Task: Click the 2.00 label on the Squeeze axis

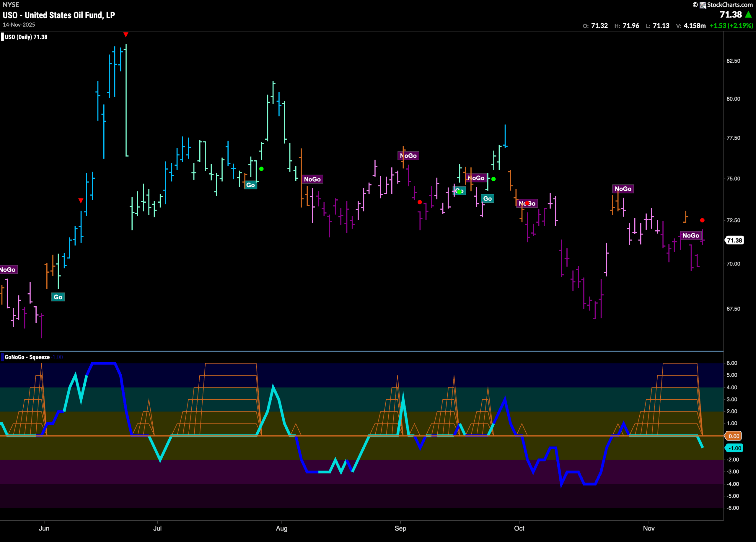Action: pyautogui.click(x=732, y=411)
